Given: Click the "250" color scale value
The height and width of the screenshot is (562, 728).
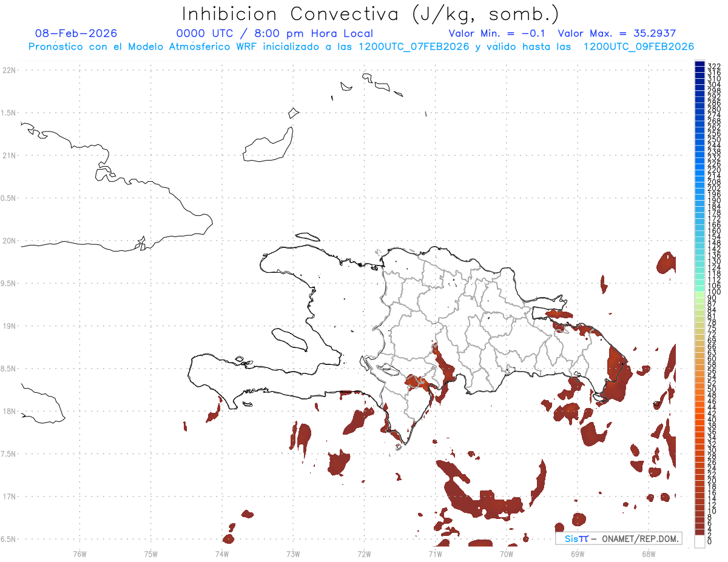Looking at the screenshot, I should click(x=714, y=140).
